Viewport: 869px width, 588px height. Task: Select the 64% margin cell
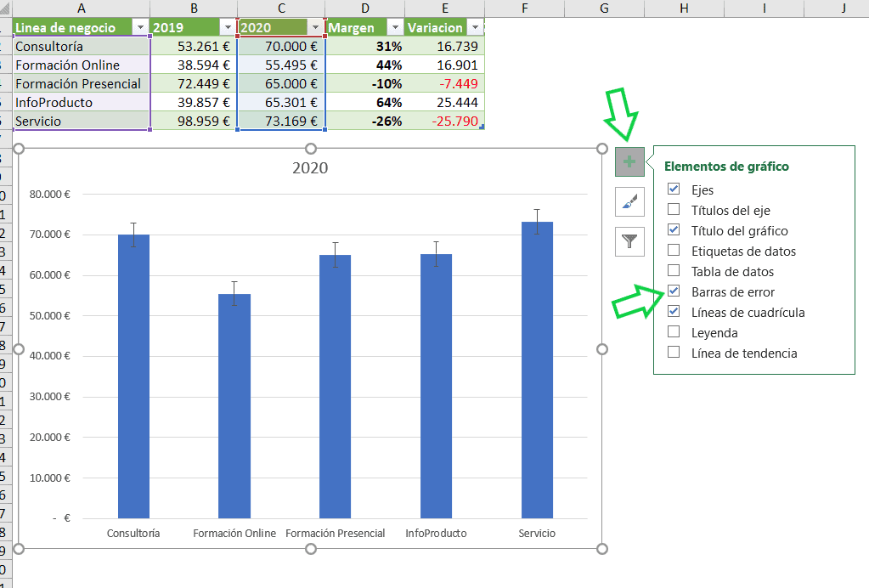(x=365, y=103)
